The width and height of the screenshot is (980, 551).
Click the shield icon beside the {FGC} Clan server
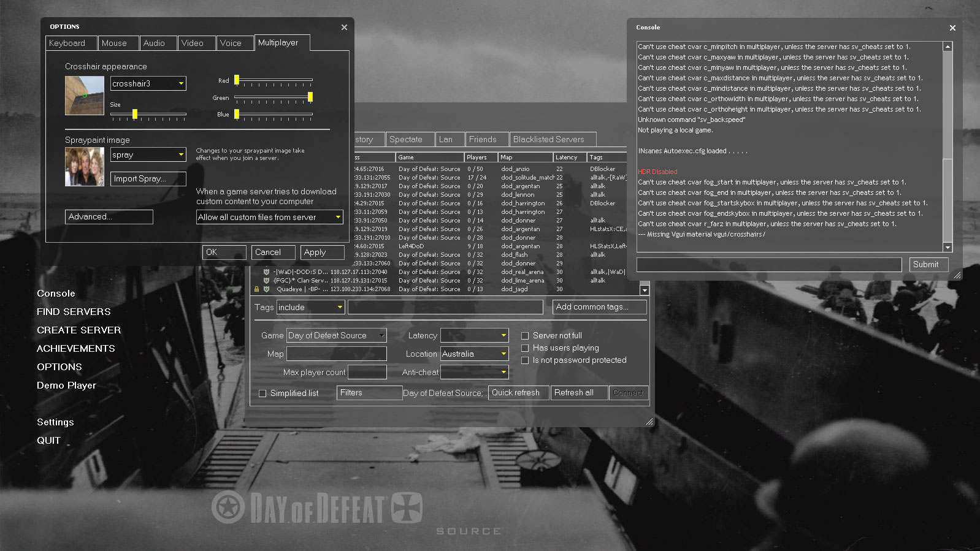(x=266, y=281)
